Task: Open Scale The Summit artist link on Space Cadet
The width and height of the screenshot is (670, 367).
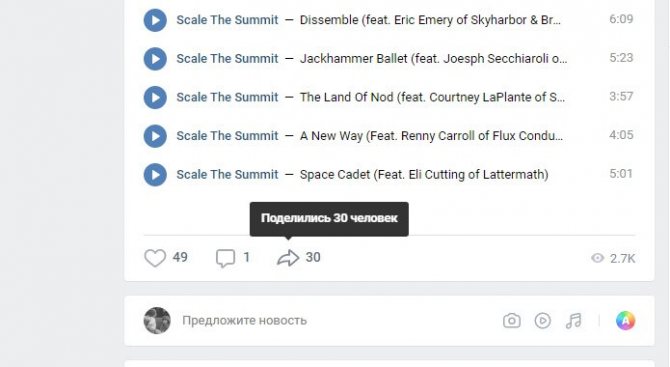Action: [x=227, y=175]
